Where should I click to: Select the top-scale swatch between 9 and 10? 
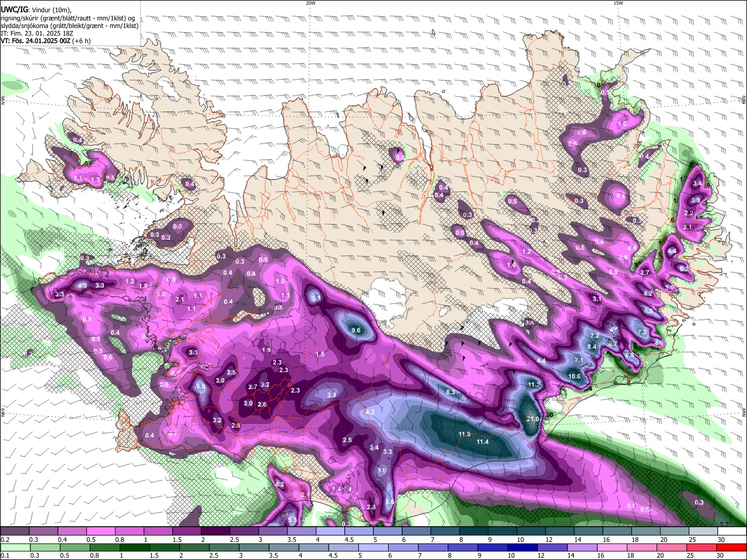tap(502, 531)
